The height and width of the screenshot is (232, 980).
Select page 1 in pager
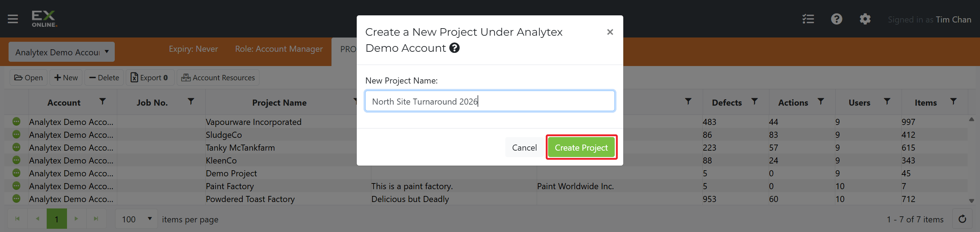pyautogui.click(x=57, y=219)
